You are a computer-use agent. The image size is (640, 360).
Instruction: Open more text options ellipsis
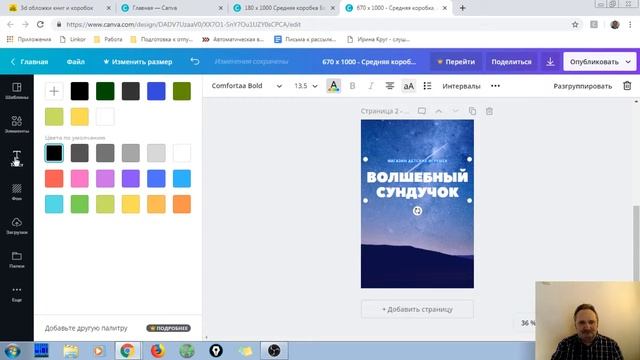click(x=495, y=86)
